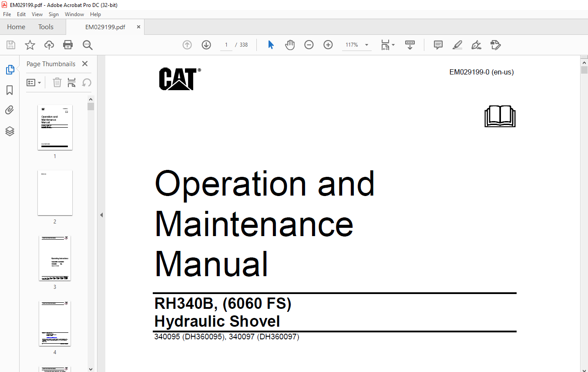Open the Attachments paperclip pane
Viewport: 588px width, 372px height.
[10, 110]
